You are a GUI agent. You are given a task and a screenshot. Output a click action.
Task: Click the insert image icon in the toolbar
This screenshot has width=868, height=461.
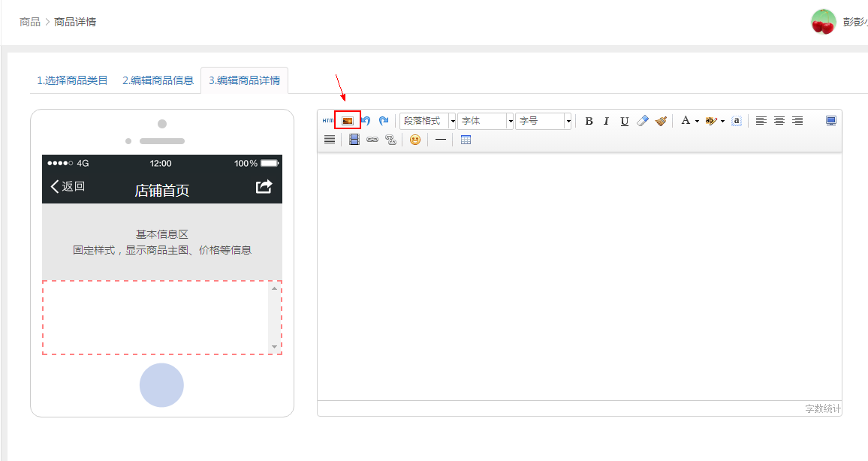[348, 121]
